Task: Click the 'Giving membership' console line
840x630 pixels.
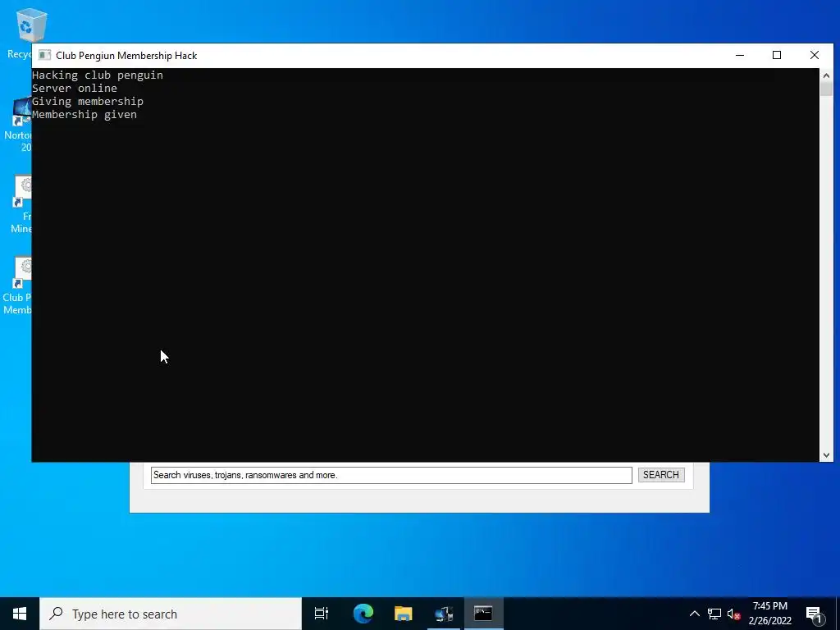Action: click(88, 101)
